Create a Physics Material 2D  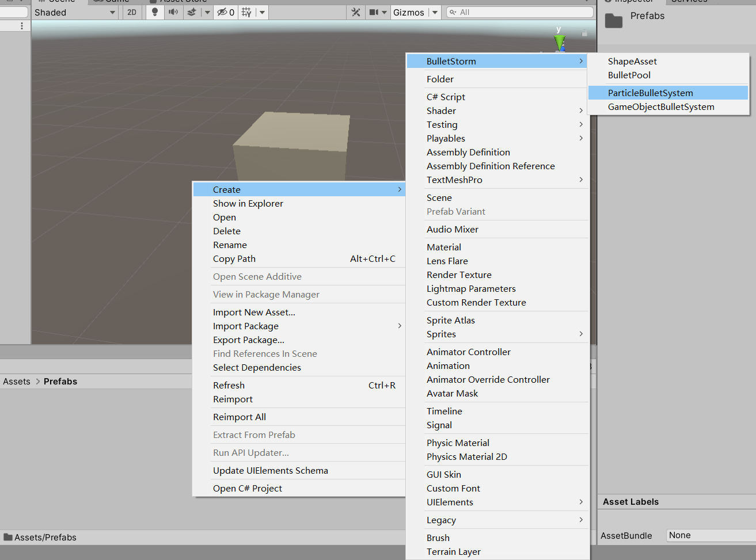(x=497, y=456)
